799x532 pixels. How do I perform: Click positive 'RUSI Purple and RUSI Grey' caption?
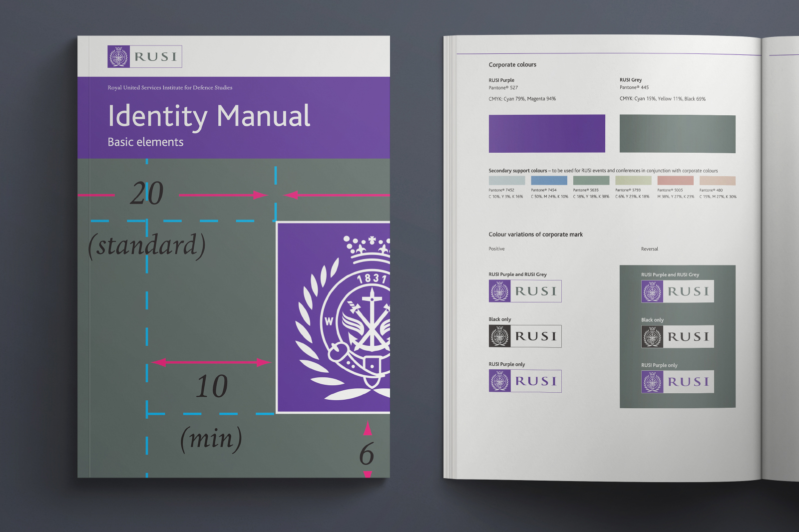click(x=517, y=274)
